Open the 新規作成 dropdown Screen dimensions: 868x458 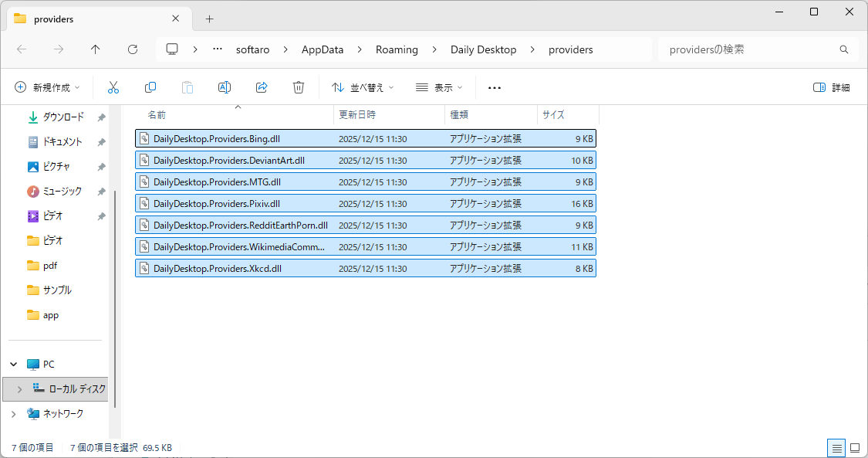(x=48, y=87)
